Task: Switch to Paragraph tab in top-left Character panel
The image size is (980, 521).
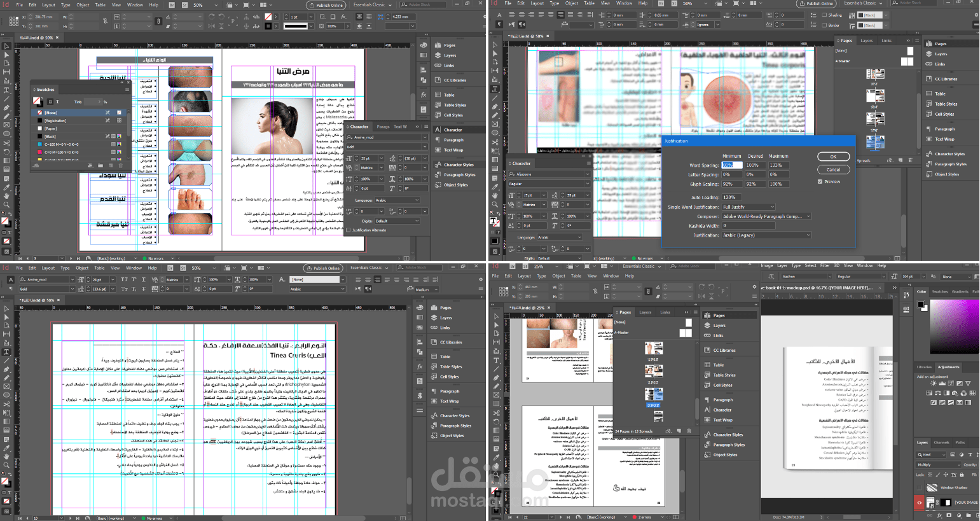Action: point(383,127)
